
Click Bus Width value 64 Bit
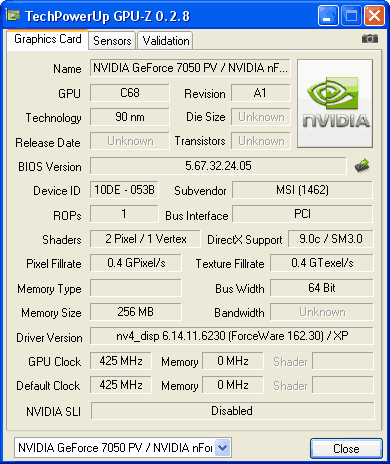click(x=322, y=288)
